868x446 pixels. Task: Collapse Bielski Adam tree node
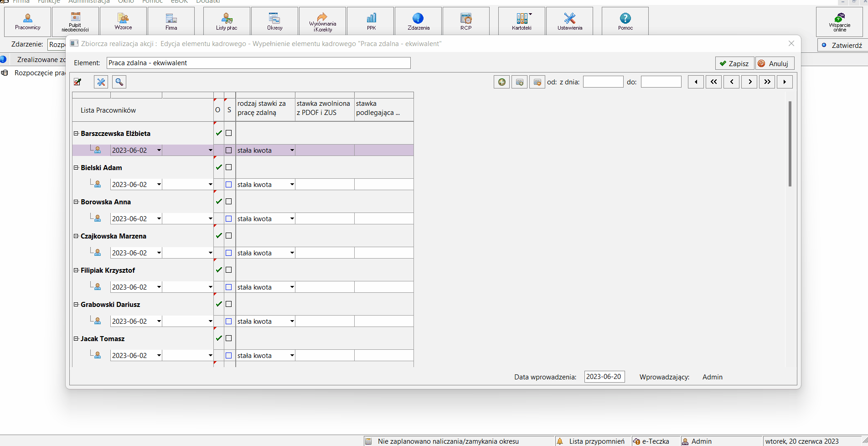[x=76, y=168]
